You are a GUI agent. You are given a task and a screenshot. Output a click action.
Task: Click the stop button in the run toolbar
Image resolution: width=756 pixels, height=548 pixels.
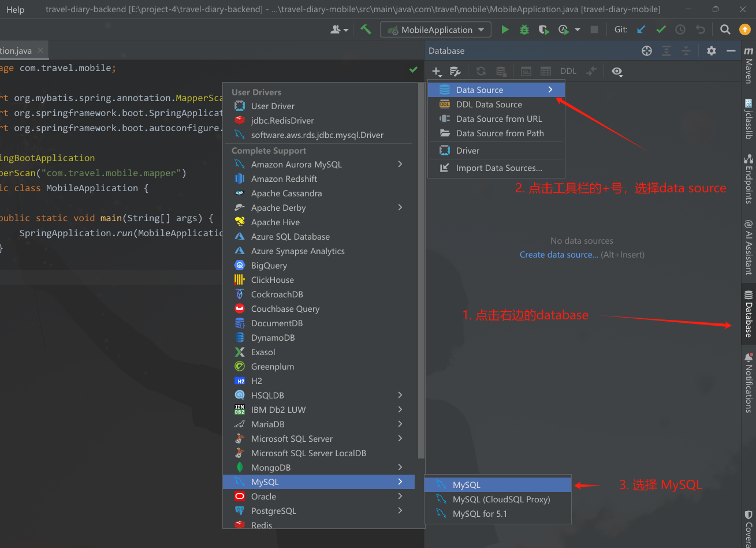pos(594,29)
